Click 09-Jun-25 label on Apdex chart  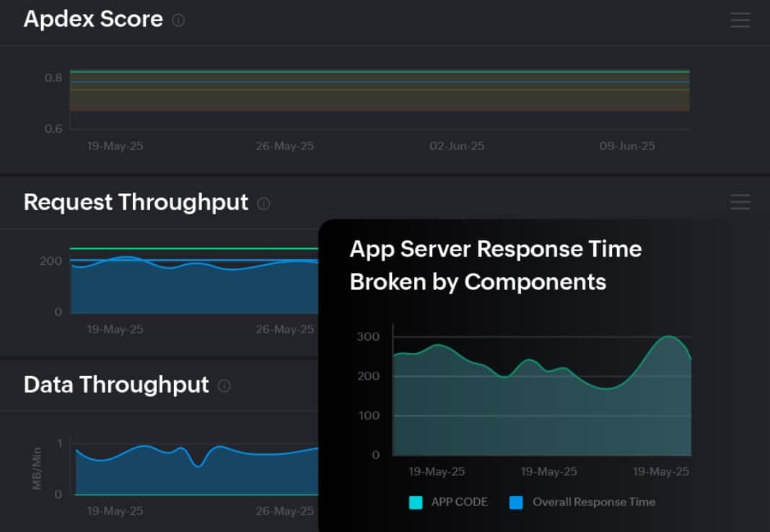[x=626, y=146]
